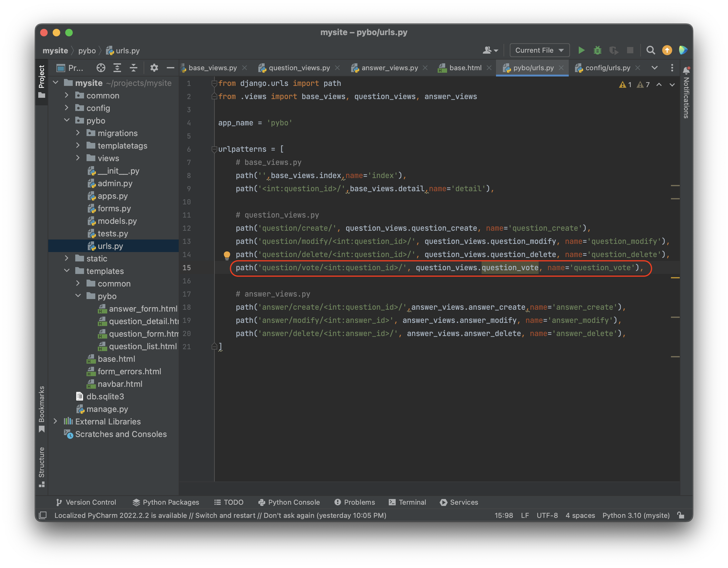Open the Notifications bell panel
The width and height of the screenshot is (728, 568).
coord(686,71)
